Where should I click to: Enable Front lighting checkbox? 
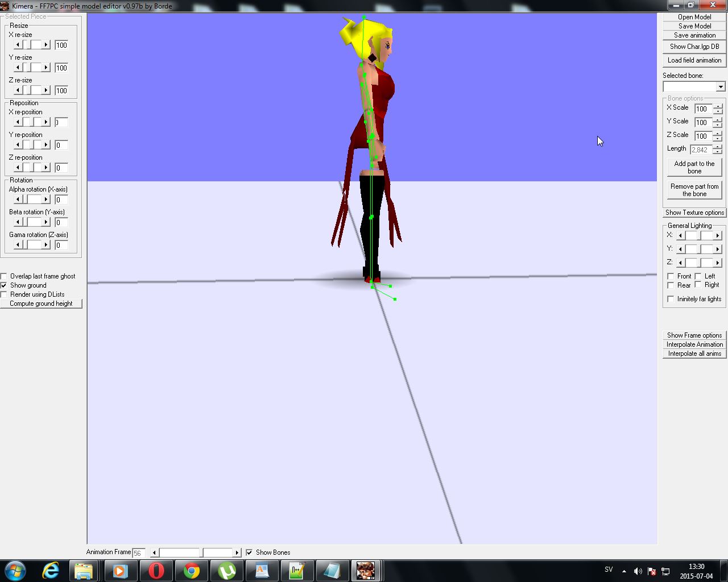coord(671,276)
